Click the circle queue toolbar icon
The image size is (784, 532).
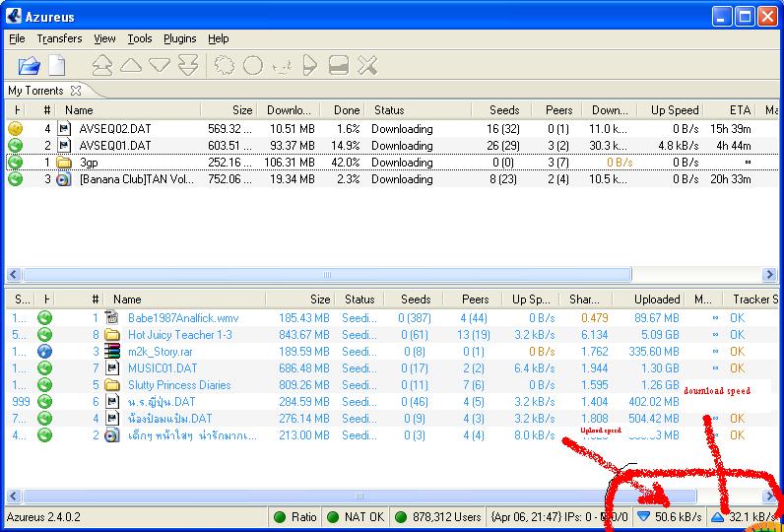point(253,65)
